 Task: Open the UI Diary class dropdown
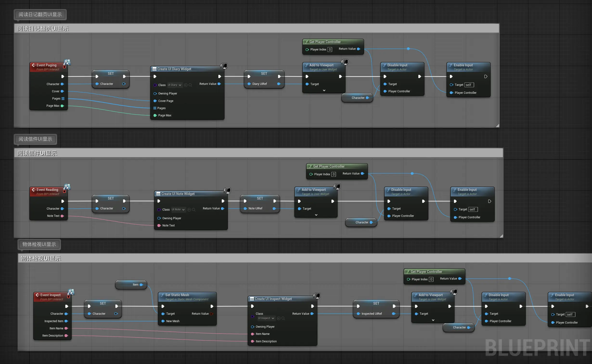point(175,85)
